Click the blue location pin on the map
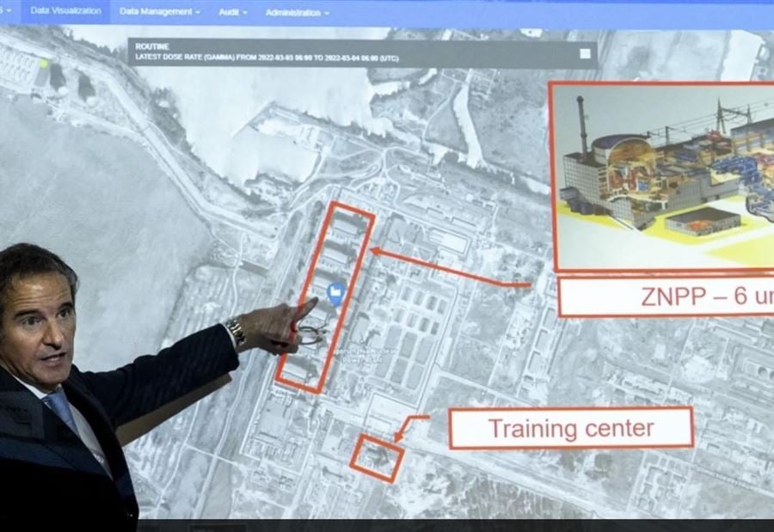This screenshot has height=532, width=774. point(336,293)
